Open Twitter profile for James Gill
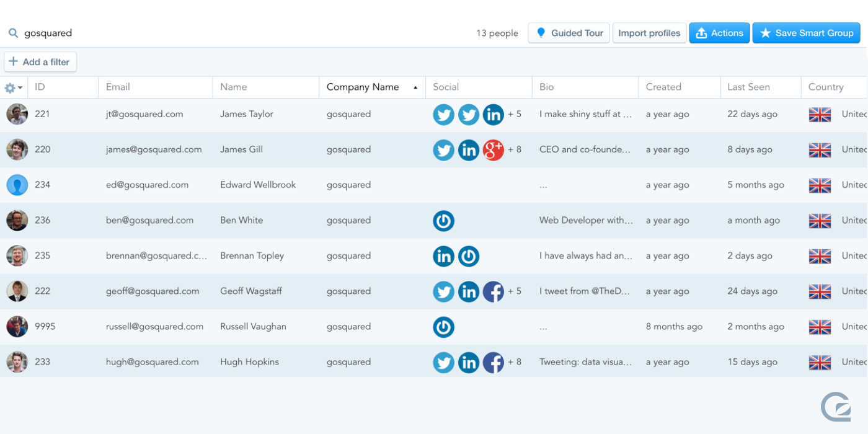 point(444,150)
